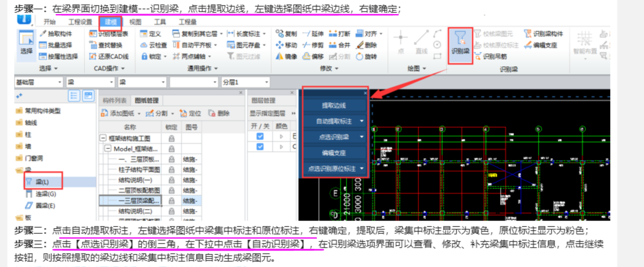
Task: Open 查找替换 find and replace
Action: coord(106,45)
